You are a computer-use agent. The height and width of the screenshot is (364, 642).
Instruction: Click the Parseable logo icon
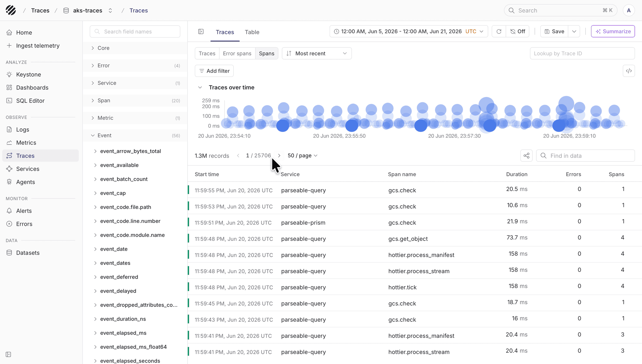(11, 10)
